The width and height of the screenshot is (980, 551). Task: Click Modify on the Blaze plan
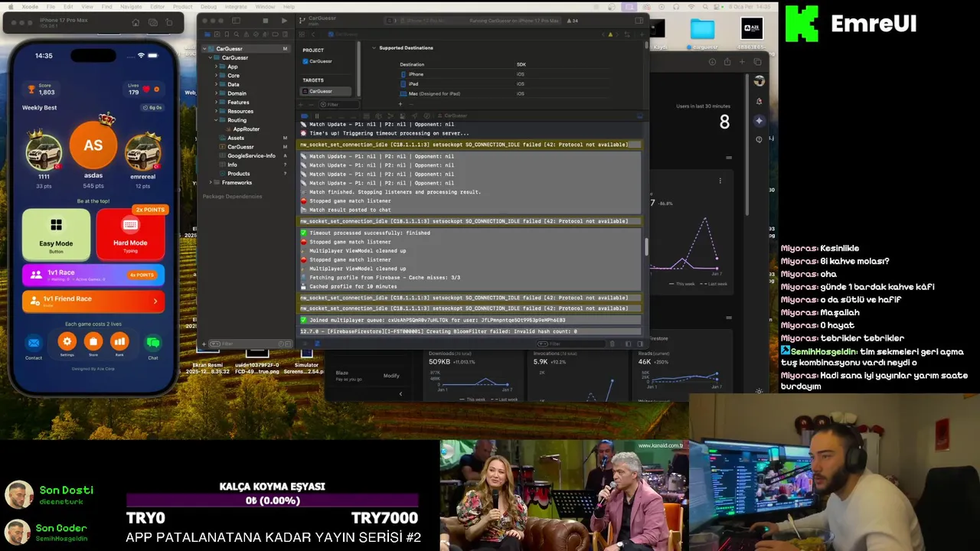391,376
